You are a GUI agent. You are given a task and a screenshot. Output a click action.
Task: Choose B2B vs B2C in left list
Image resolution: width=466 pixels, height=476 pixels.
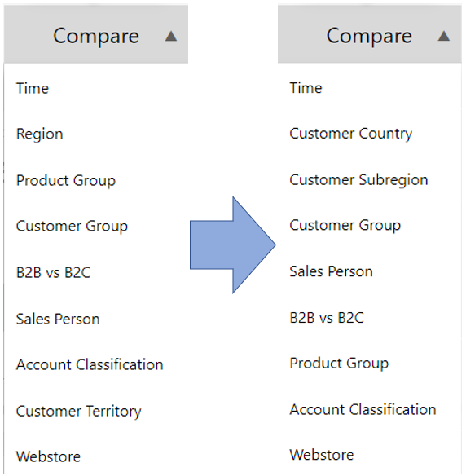54,272
